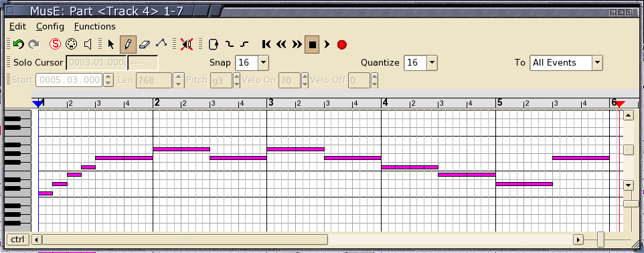This screenshot has width=644, height=253.
Task: Click the horizontal zoom slider handle
Action: tap(601, 240)
